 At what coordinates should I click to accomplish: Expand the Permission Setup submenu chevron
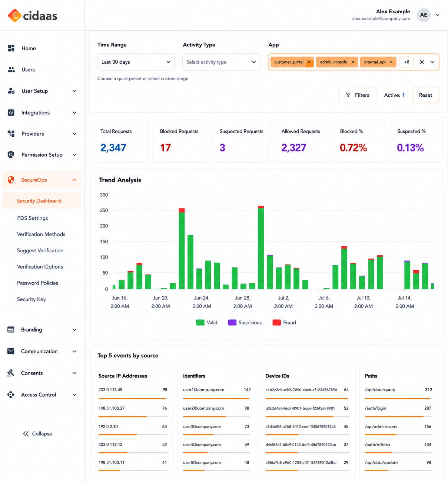74,155
